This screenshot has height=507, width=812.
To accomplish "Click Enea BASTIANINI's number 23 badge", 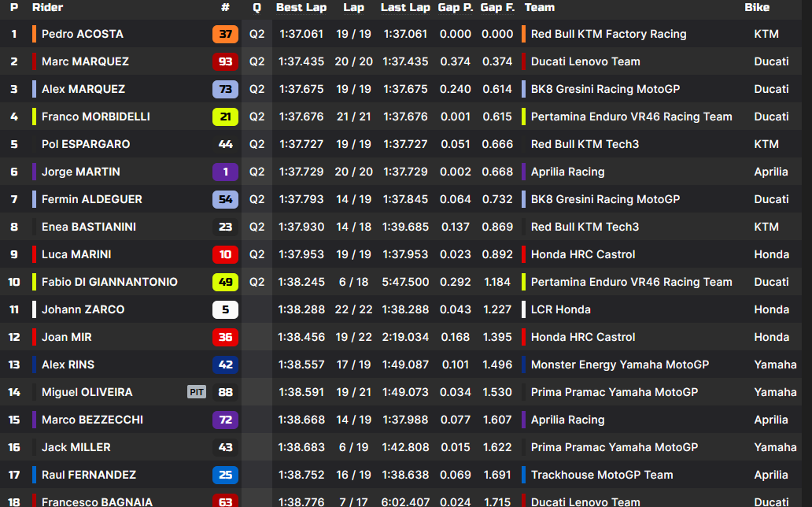I will 225,227.
